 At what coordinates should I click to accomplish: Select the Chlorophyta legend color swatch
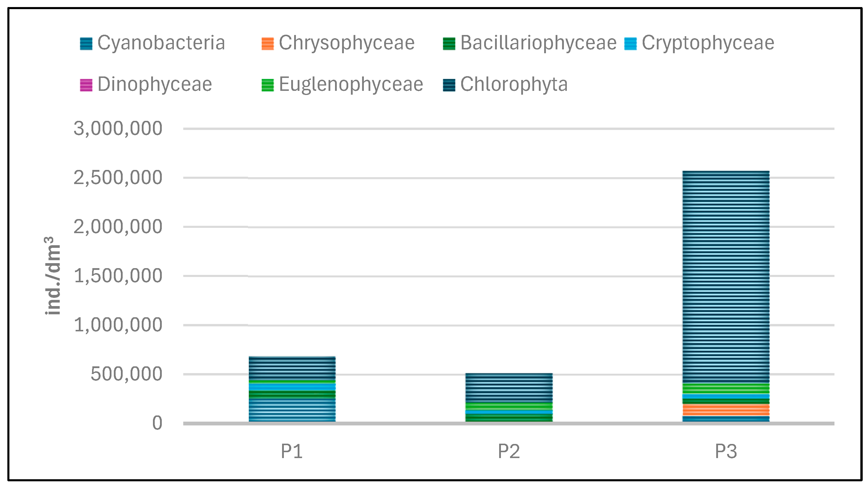[x=449, y=85]
